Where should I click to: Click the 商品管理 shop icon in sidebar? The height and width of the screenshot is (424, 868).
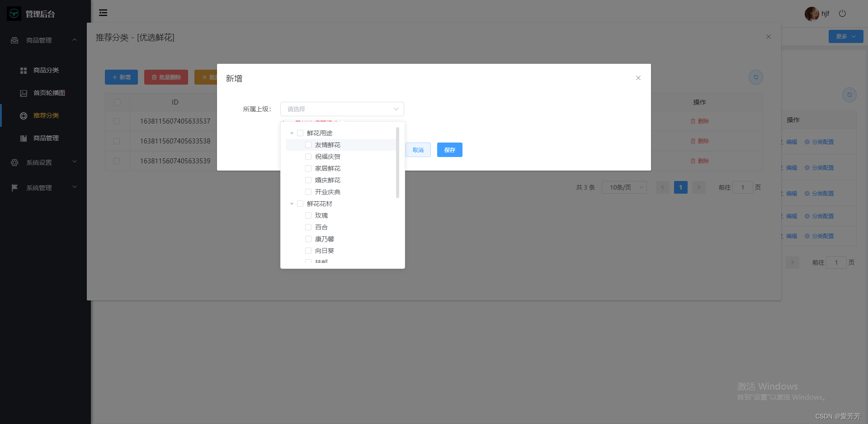click(x=14, y=40)
